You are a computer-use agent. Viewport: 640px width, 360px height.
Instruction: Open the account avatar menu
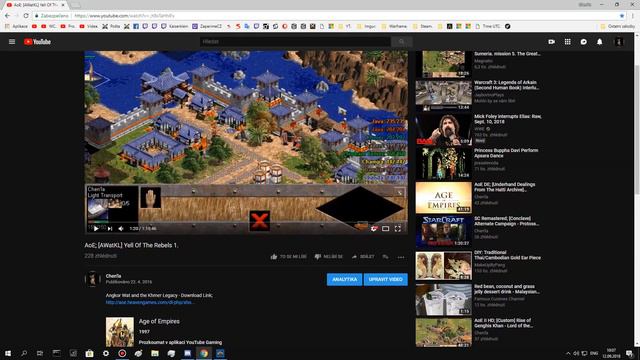click(x=619, y=42)
